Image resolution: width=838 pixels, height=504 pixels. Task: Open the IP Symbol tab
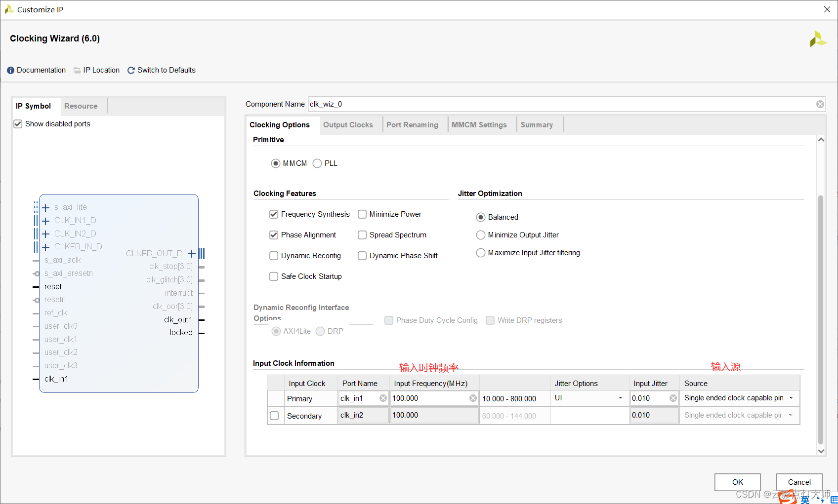pyautogui.click(x=34, y=106)
